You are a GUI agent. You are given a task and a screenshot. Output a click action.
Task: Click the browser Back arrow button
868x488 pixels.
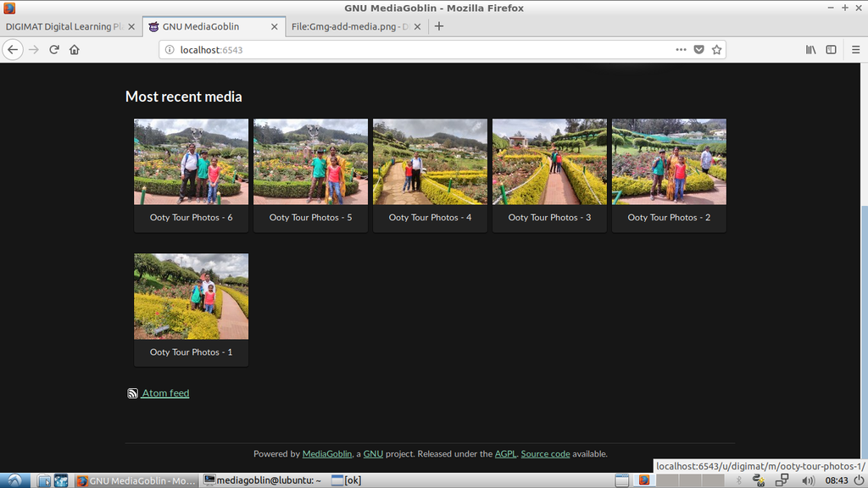point(13,50)
